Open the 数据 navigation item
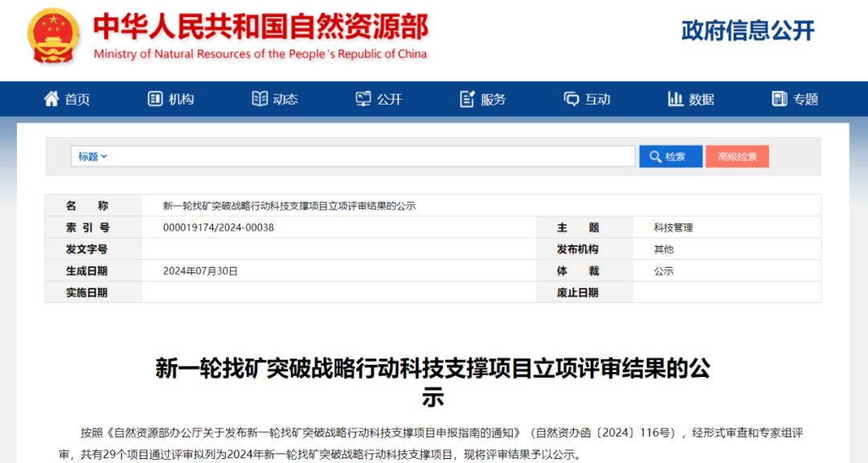Image resolution: width=868 pixels, height=463 pixels. [691, 99]
